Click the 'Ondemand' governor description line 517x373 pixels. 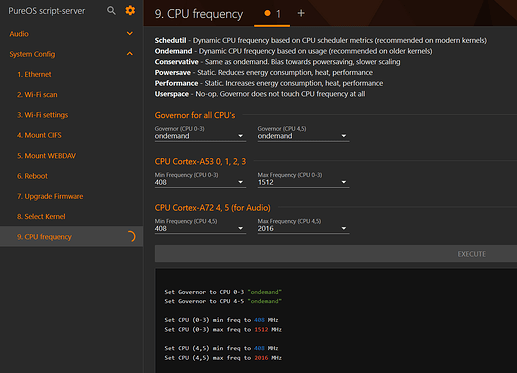293,51
